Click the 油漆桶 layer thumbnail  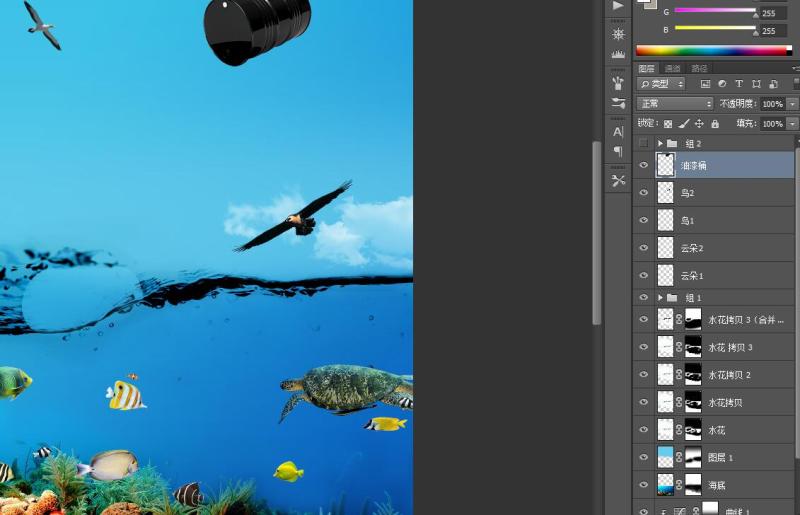(x=665, y=165)
